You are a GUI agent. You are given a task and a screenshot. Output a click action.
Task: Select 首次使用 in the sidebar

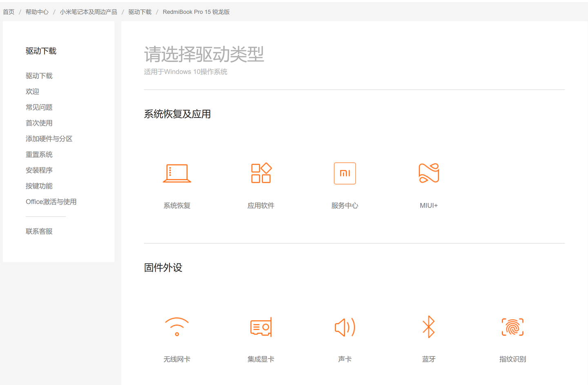tap(39, 123)
